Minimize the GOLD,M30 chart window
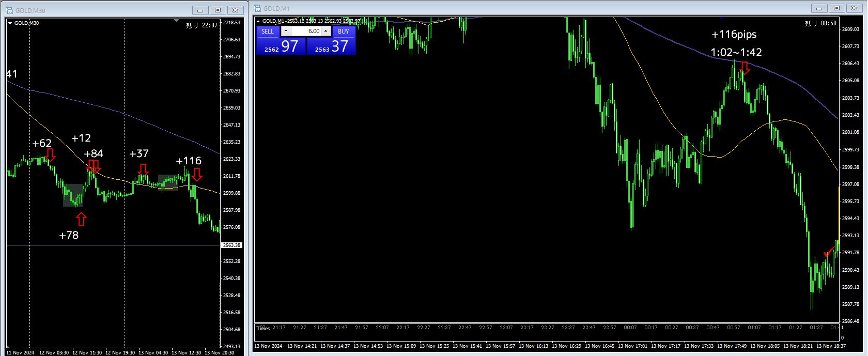The width and height of the screenshot is (868, 356). 200,10
